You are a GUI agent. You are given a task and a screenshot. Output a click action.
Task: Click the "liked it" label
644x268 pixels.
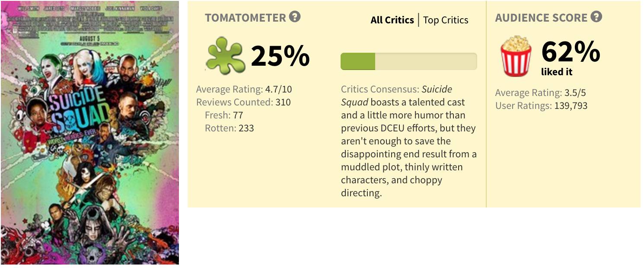pos(557,72)
